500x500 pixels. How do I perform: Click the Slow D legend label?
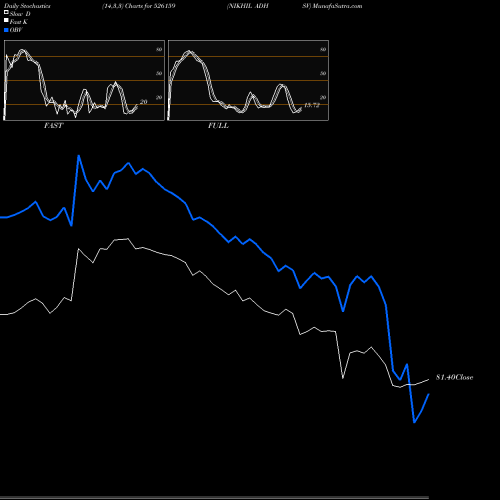click(20, 14)
